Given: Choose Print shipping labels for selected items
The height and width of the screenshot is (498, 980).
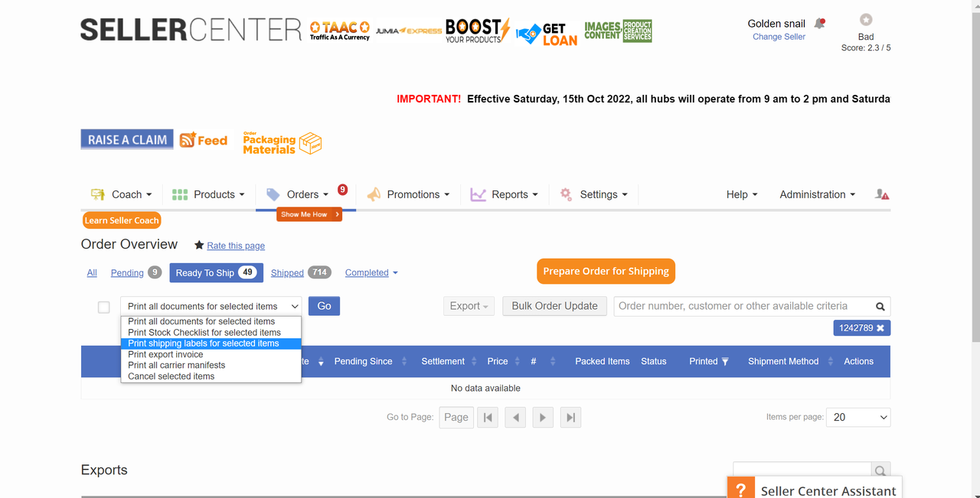Looking at the screenshot, I should (x=204, y=343).
